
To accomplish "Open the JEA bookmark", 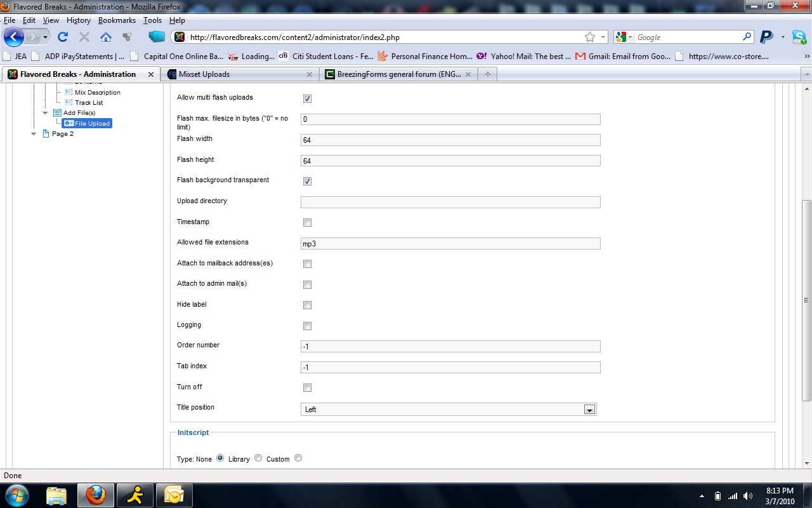I will click(15, 56).
